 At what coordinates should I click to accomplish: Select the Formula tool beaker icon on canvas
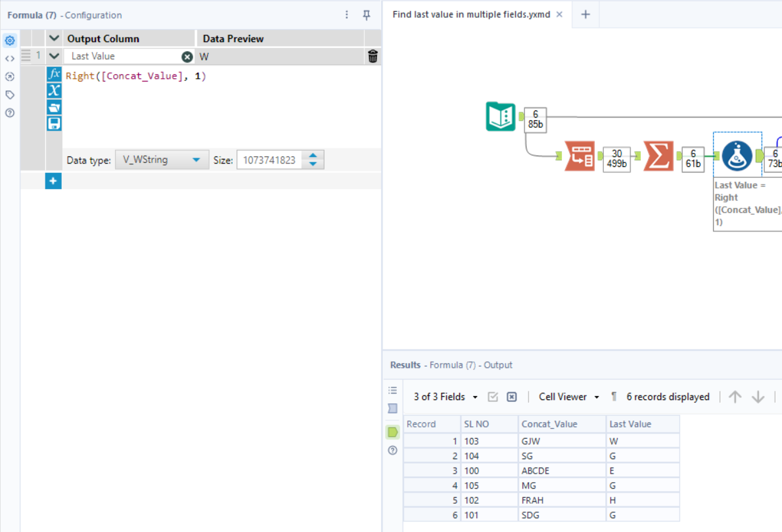(x=737, y=156)
